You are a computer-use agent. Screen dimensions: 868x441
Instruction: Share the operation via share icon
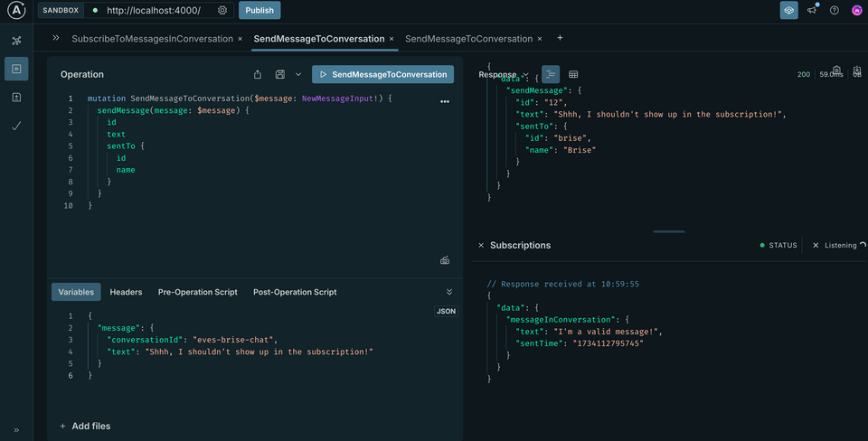258,74
